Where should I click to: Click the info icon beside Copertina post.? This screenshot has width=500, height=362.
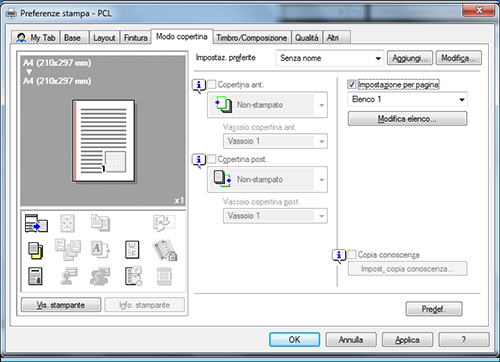coord(199,160)
